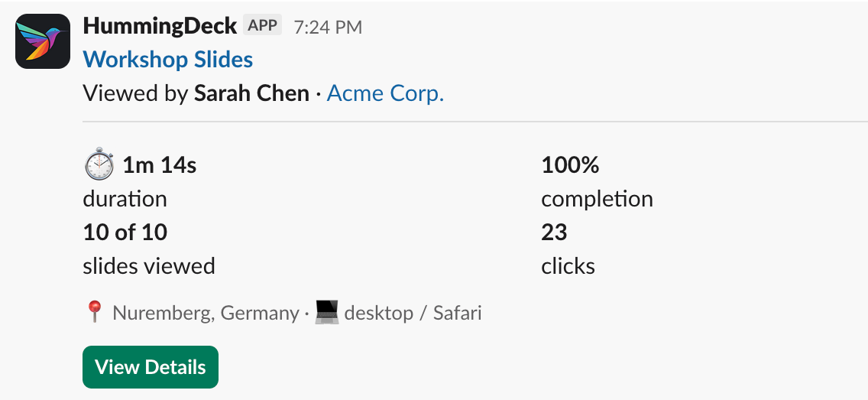The image size is (868, 400).
Task: Click the 7:24 PM message timestamp
Action: click(x=328, y=27)
